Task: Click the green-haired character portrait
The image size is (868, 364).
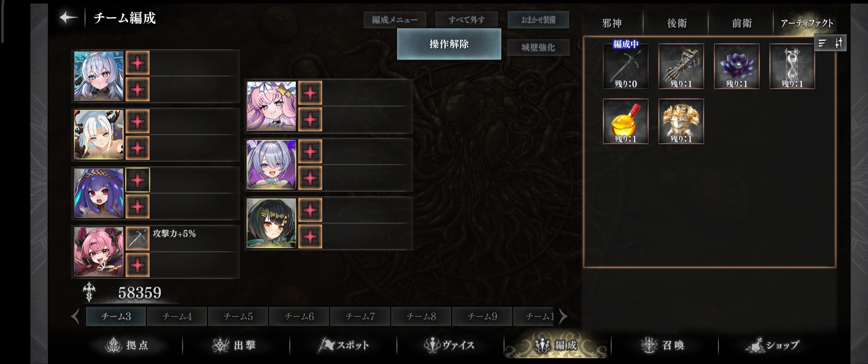Action: coord(271,223)
